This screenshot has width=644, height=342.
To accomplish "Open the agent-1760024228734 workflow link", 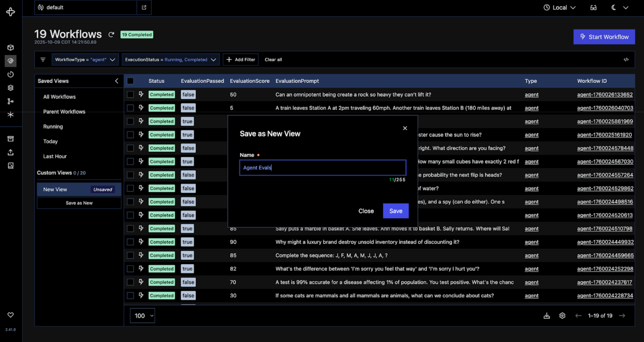I will (x=605, y=296).
